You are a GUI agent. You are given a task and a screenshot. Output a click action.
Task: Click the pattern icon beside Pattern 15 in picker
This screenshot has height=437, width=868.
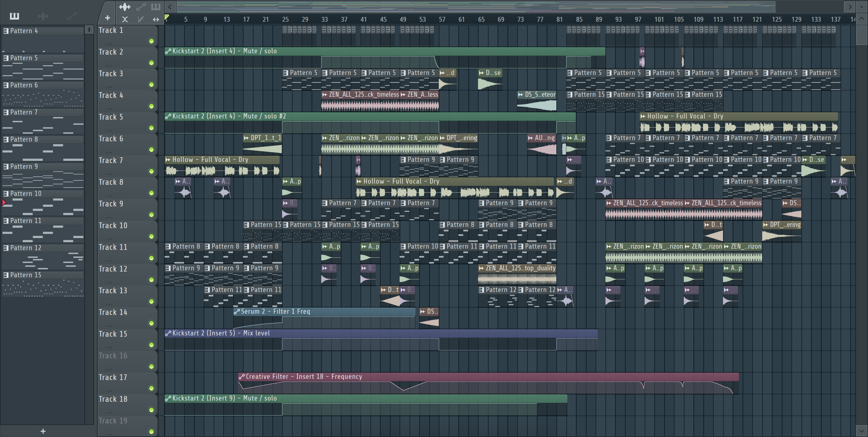[x=6, y=275]
